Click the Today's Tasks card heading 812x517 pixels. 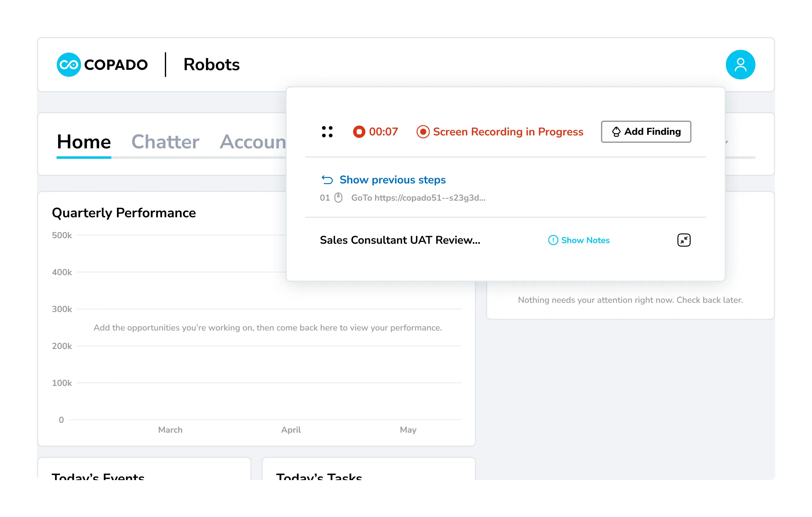[319, 476]
